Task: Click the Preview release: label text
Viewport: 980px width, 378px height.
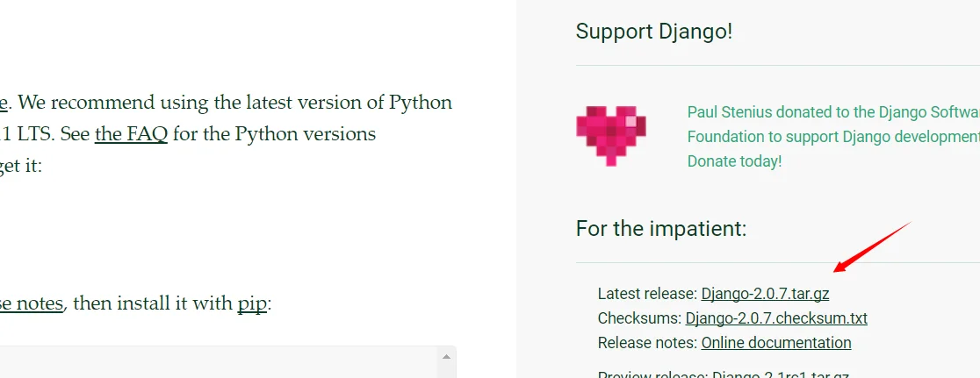Action: [x=653, y=375]
